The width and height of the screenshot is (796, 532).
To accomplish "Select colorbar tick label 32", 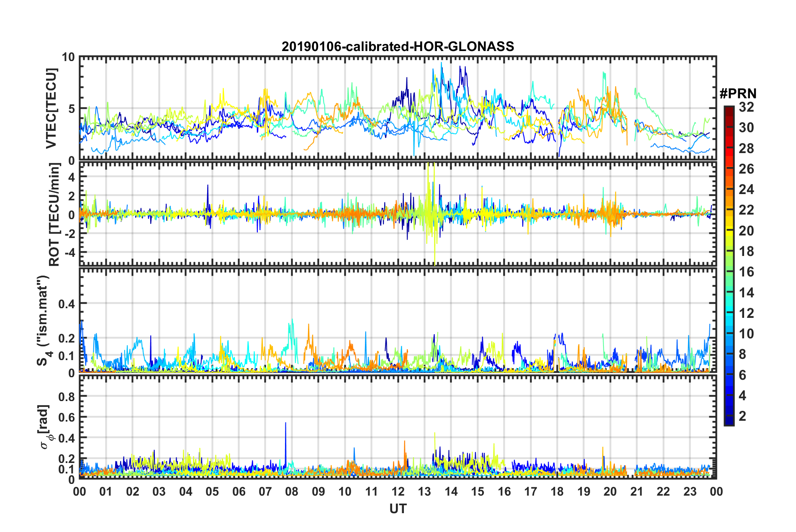I will pos(746,107).
